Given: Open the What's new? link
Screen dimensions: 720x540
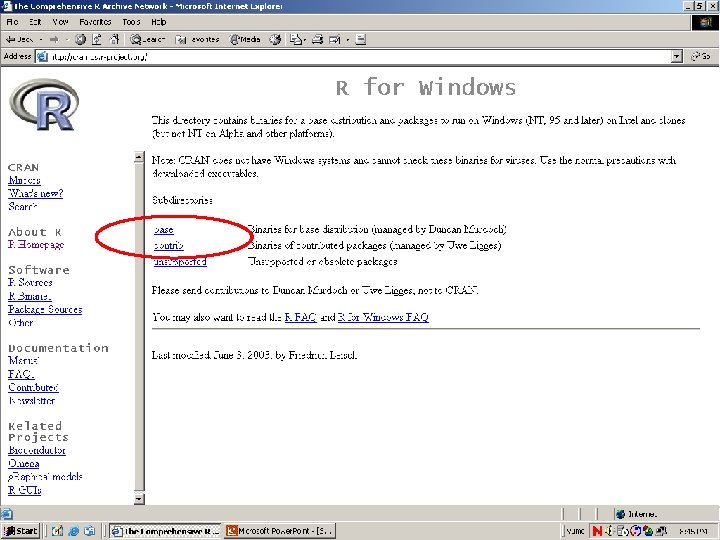Looking at the screenshot, I should pyautogui.click(x=35, y=193).
